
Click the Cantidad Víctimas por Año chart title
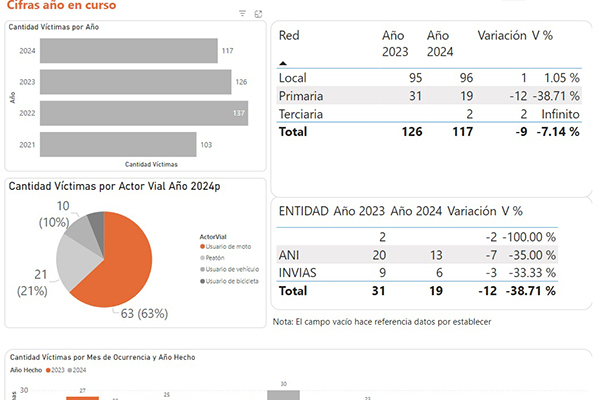(x=54, y=27)
